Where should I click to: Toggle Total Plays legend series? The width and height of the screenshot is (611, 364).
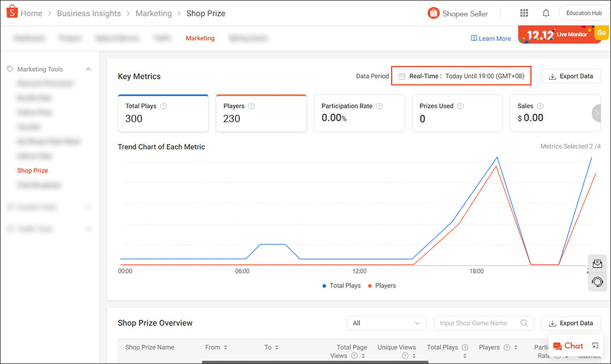[342, 286]
